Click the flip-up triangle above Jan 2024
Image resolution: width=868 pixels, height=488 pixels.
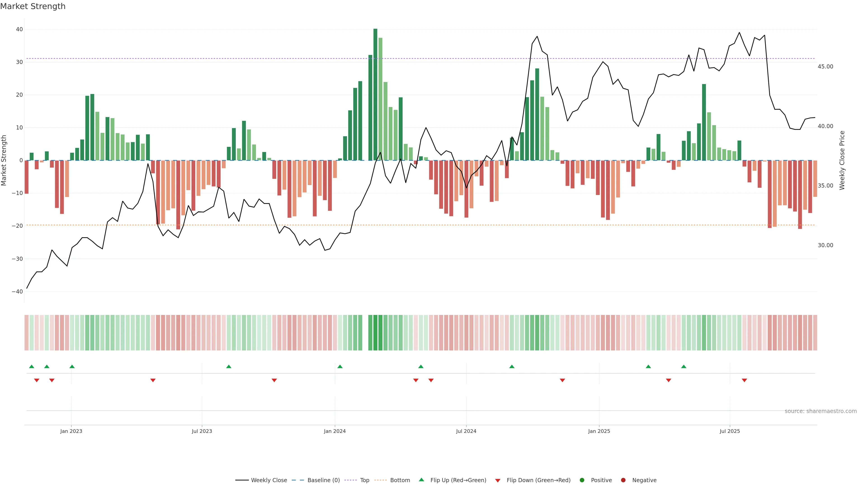[x=340, y=366]
